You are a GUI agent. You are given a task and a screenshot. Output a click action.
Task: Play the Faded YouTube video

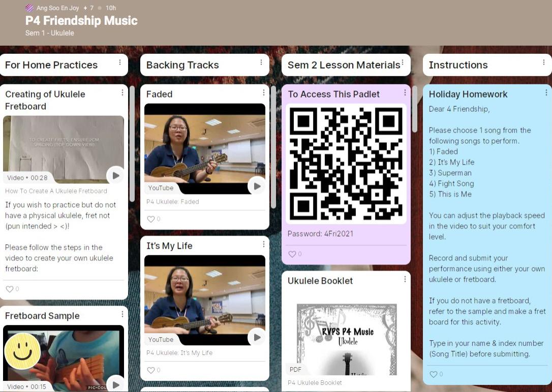point(257,186)
